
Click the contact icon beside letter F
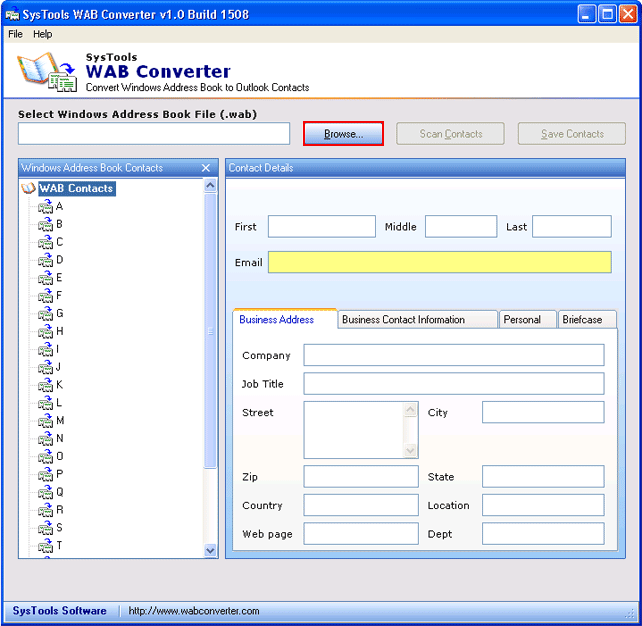click(45, 296)
